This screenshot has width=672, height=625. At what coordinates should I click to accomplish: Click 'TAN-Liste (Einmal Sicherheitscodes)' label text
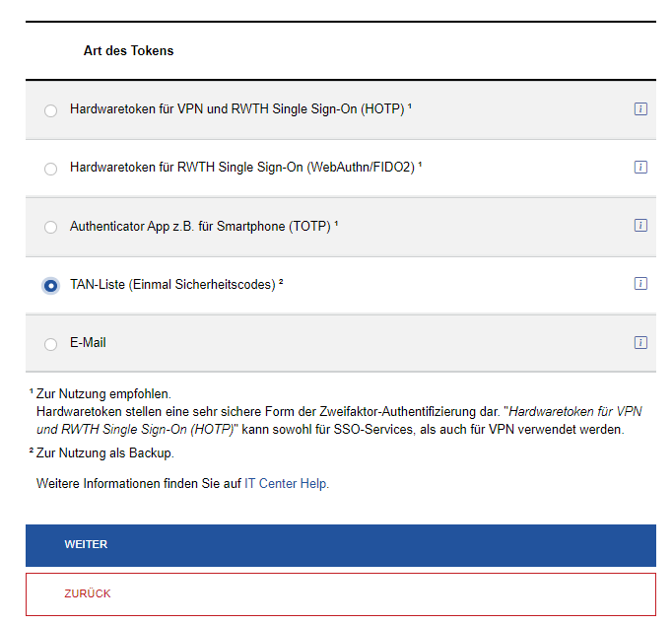[x=172, y=285]
